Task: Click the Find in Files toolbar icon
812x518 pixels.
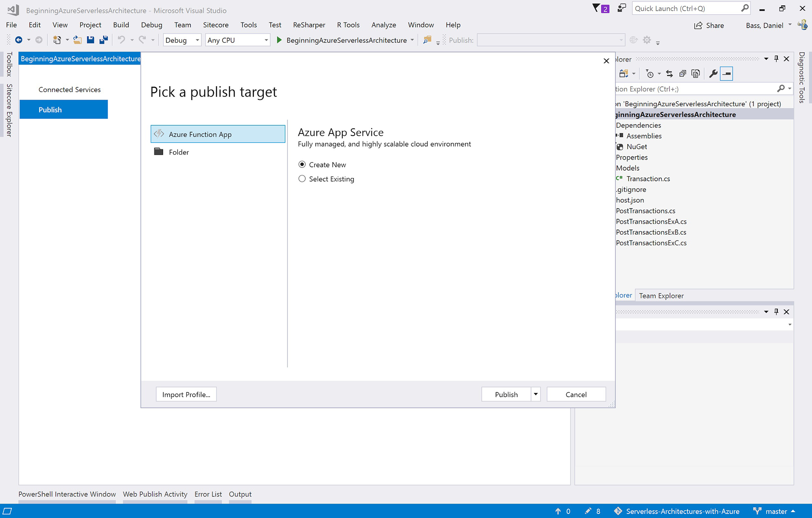Action: tap(427, 40)
